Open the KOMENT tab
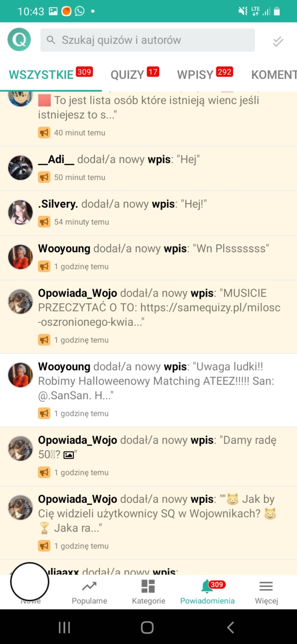Viewport: 297px width, 644px height. click(274, 75)
